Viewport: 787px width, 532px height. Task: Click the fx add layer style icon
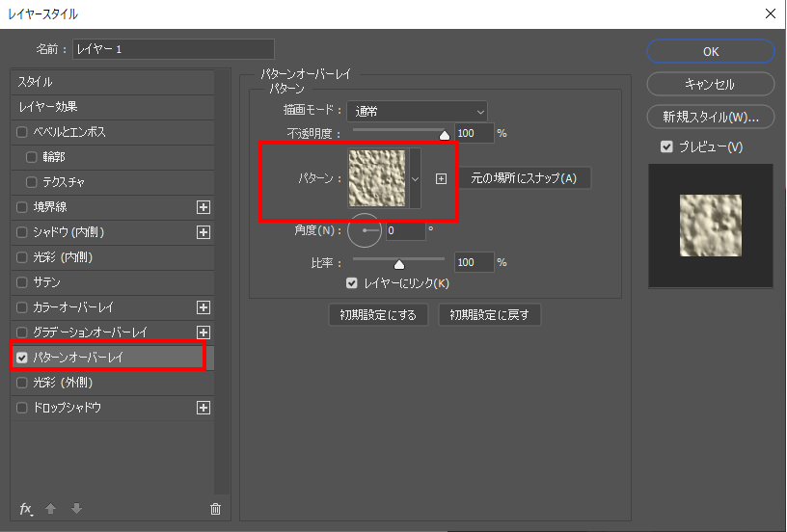(26, 509)
